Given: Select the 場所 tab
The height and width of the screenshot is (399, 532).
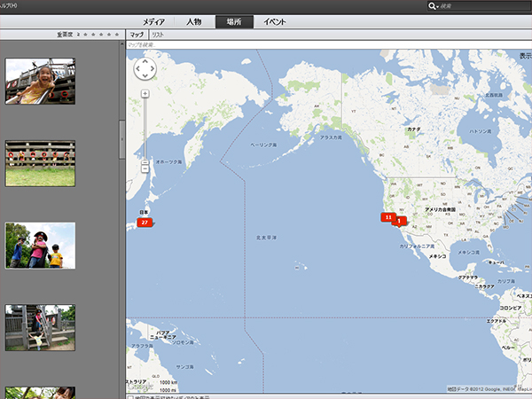Looking at the screenshot, I should pyautogui.click(x=234, y=22).
